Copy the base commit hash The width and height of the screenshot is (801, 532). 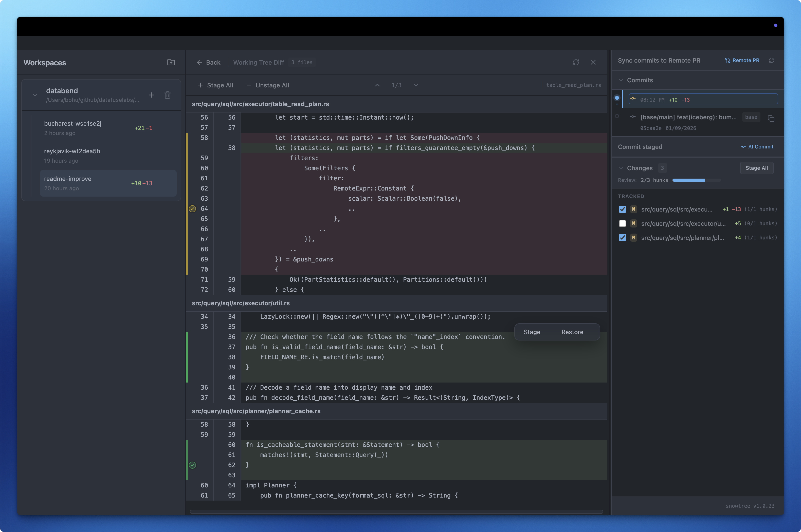point(771,118)
